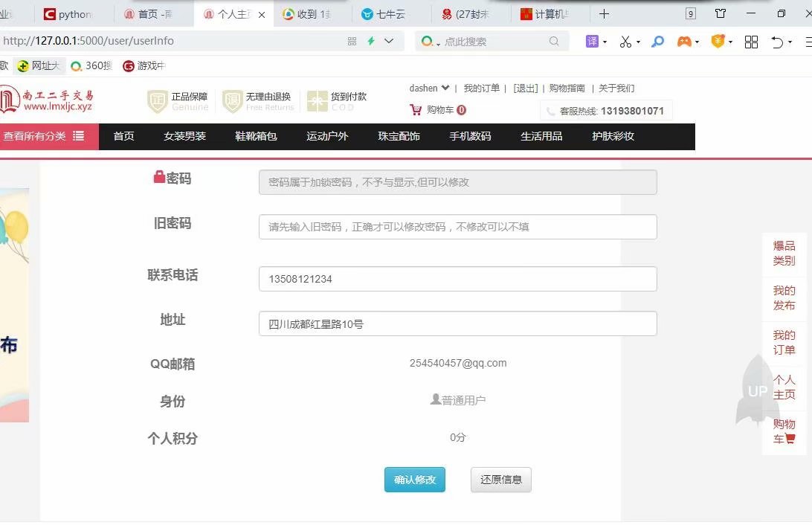Click the 地址 field with 四川成都红星路10号
This screenshot has width=812, height=525.
[x=458, y=323]
